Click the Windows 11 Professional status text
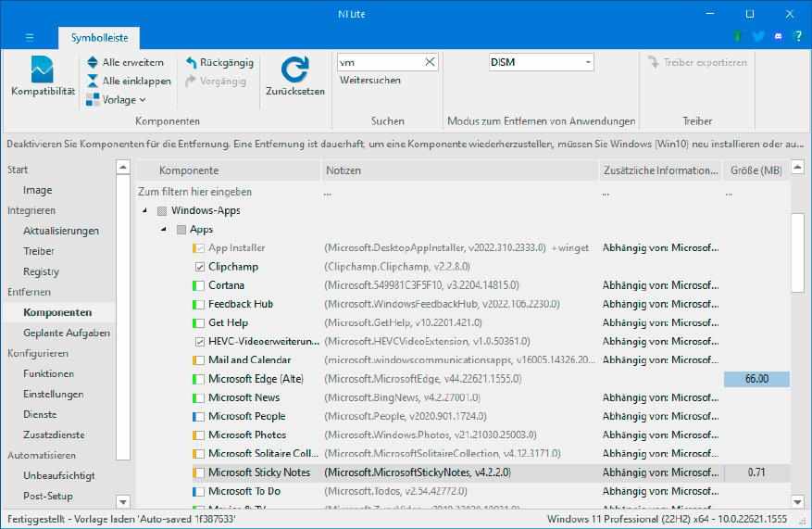This screenshot has width=812, height=529. click(x=667, y=519)
